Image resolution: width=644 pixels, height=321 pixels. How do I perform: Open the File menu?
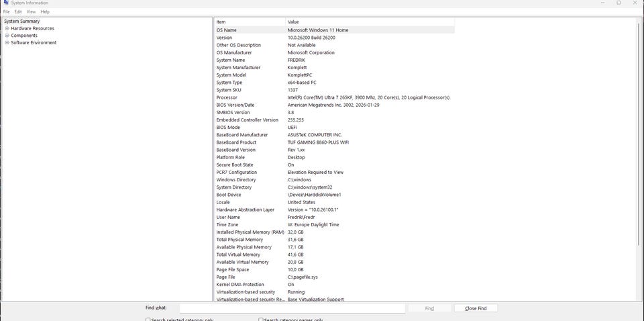6,12
